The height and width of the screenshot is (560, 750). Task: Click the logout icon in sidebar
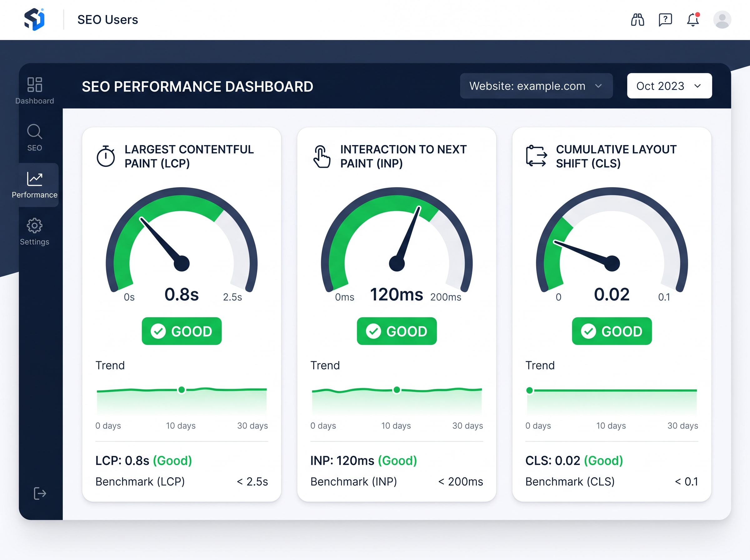point(40,493)
